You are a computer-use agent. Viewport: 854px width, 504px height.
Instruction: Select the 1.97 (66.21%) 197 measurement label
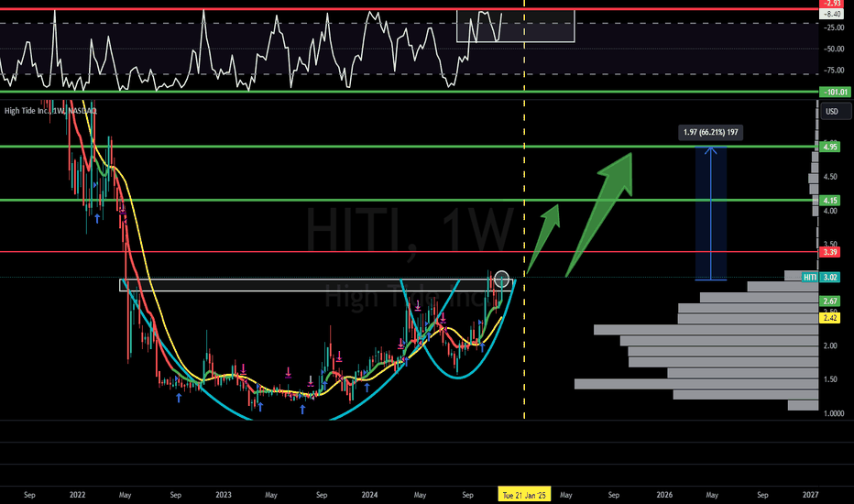point(711,132)
